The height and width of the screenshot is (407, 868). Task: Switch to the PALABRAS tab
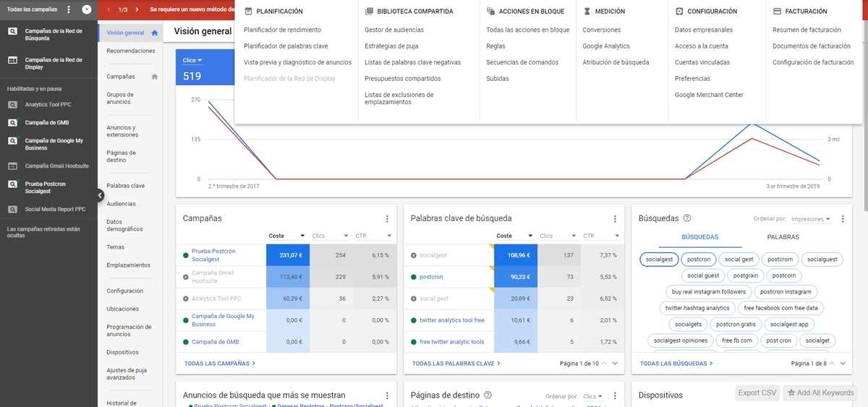click(x=783, y=236)
